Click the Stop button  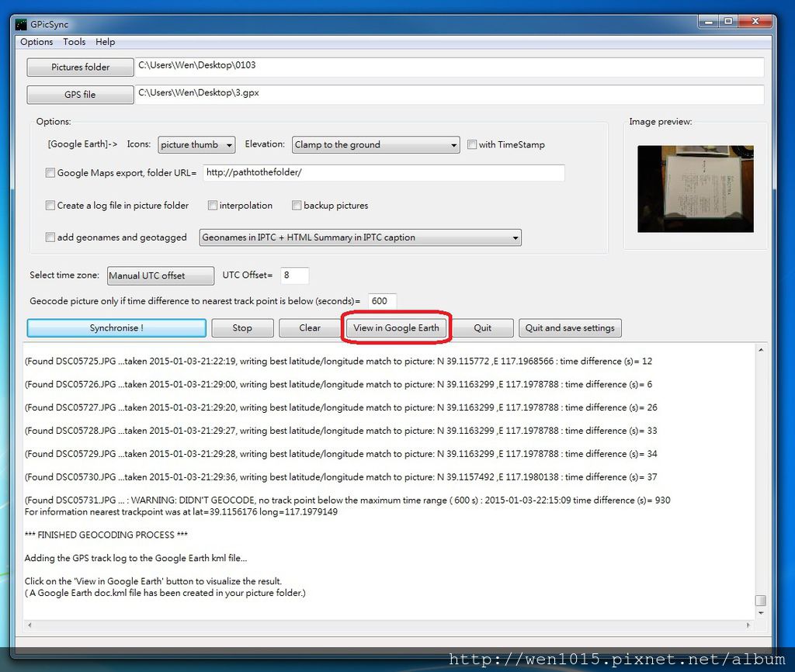click(242, 328)
